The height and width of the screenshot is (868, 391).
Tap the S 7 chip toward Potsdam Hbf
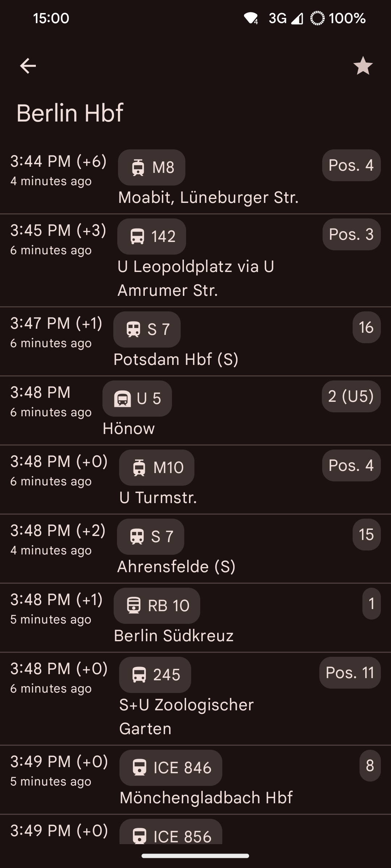click(147, 329)
